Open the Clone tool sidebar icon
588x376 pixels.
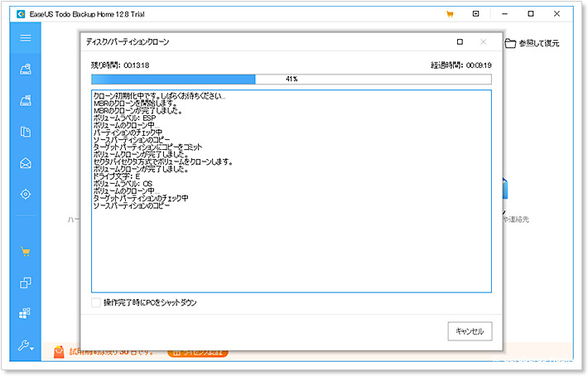click(x=26, y=282)
